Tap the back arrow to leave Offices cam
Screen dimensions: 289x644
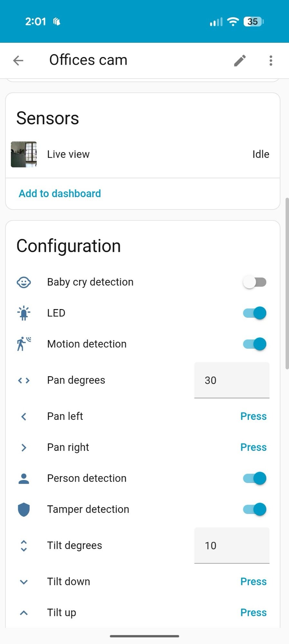coord(18,60)
